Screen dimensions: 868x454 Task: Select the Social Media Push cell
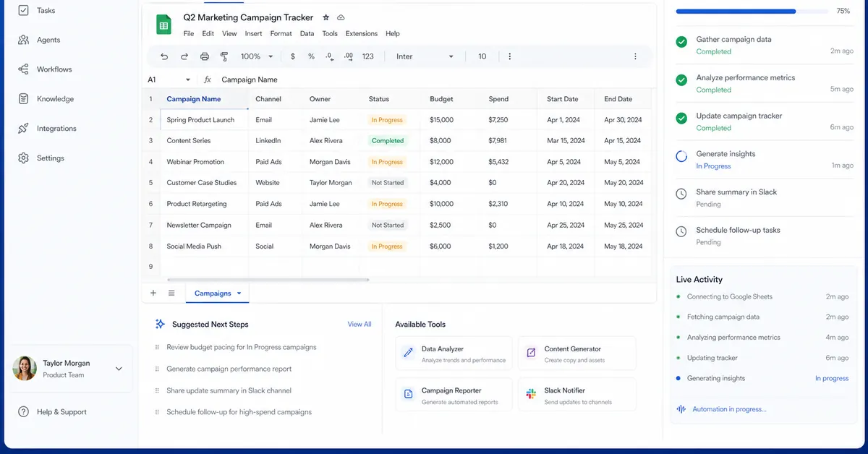204,247
